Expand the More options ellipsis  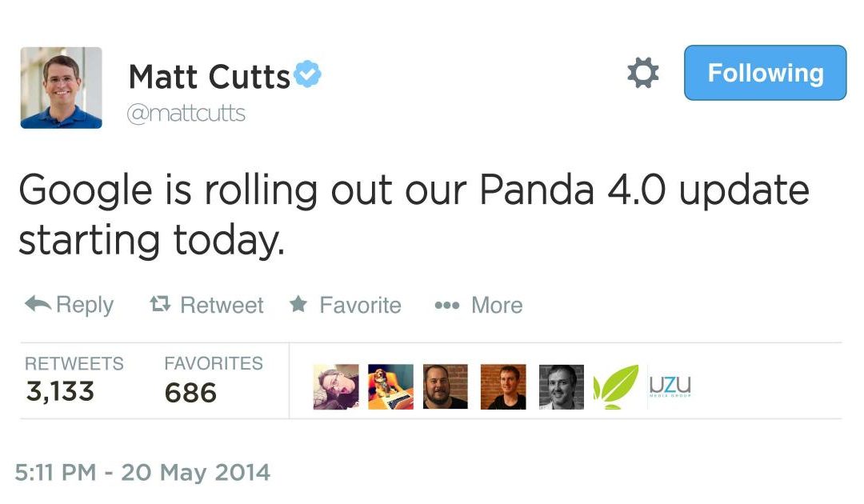(x=446, y=305)
